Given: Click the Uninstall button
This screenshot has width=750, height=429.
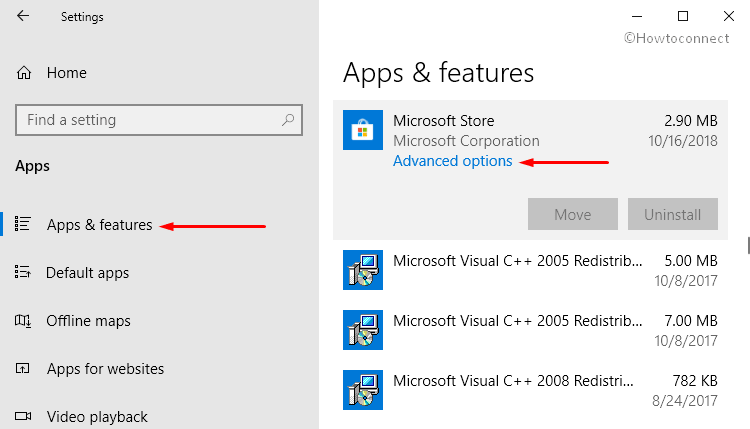Looking at the screenshot, I should tap(673, 214).
